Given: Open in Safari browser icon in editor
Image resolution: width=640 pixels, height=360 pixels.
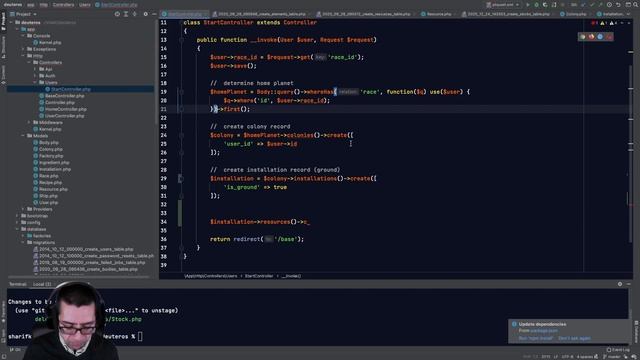Looking at the screenshot, I should pyautogui.click(x=600, y=37).
